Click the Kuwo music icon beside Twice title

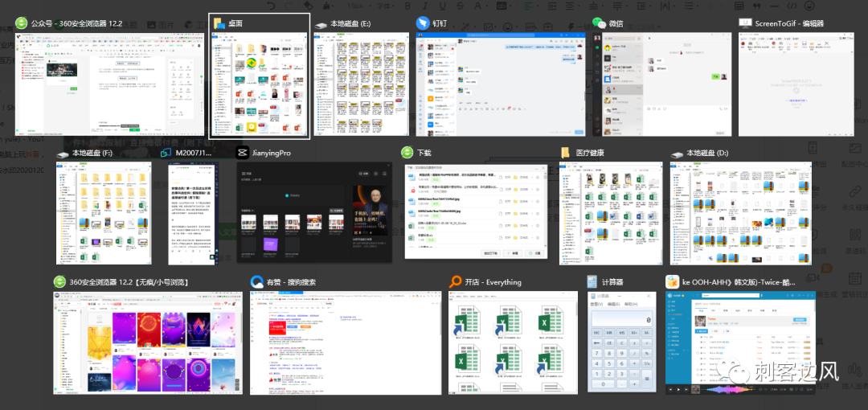tap(671, 281)
